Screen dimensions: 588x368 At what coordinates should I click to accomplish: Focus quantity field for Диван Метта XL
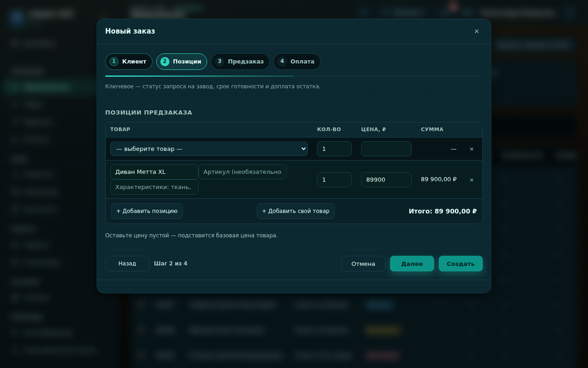coord(334,180)
